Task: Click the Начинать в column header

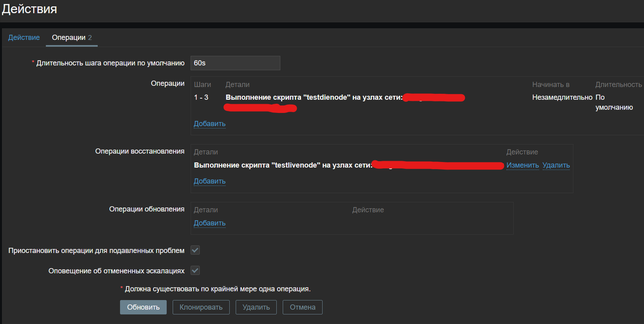Action: click(551, 85)
